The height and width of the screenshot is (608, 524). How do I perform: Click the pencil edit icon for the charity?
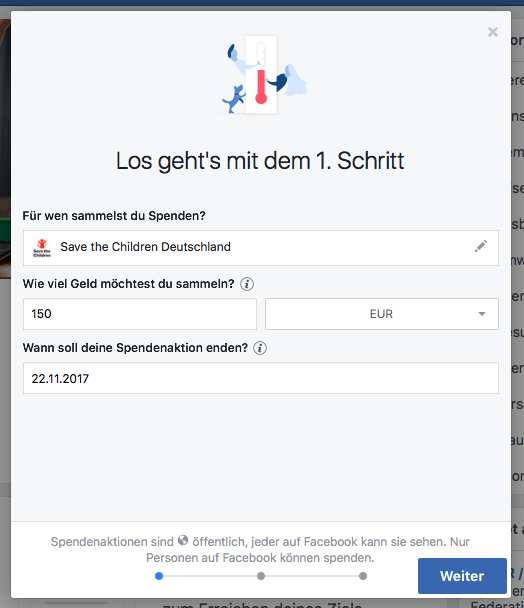pyautogui.click(x=481, y=246)
